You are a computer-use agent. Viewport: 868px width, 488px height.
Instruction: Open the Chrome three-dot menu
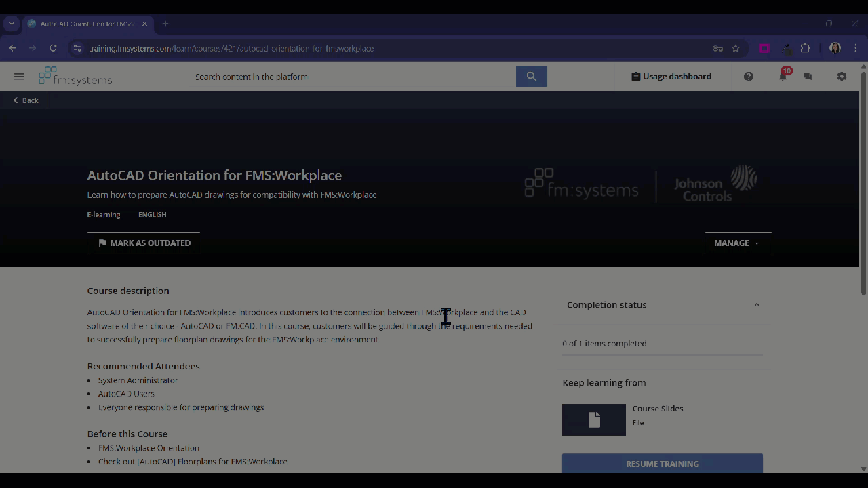pyautogui.click(x=856, y=48)
